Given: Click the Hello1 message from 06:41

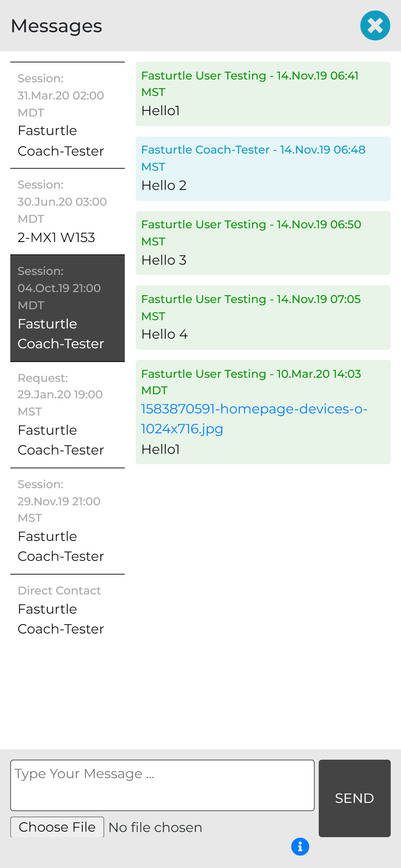Looking at the screenshot, I should tap(263, 94).
